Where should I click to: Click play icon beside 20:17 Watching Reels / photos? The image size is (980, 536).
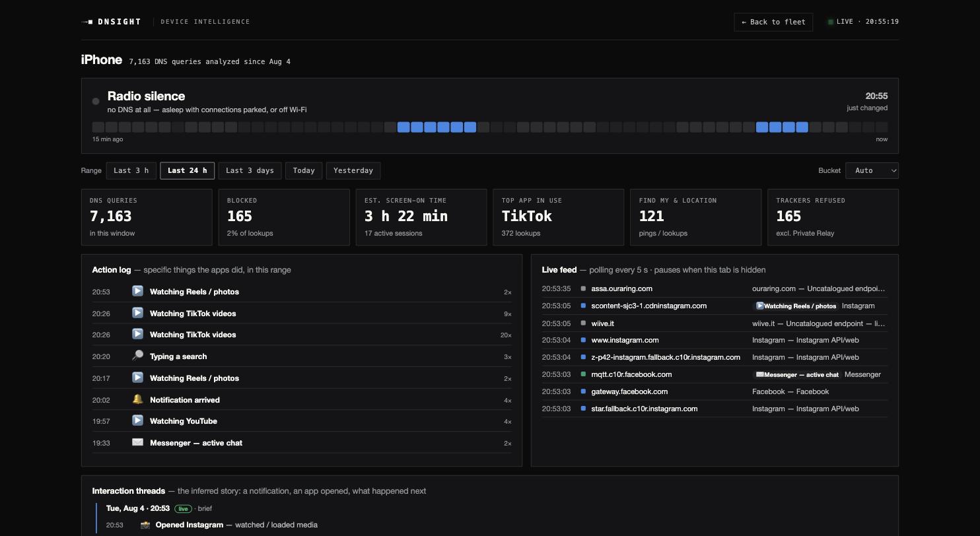[137, 378]
